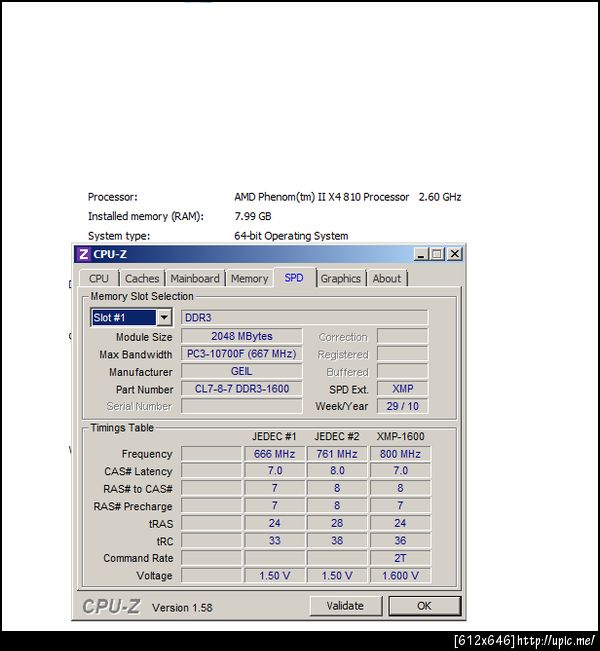Click the empty Registered field
Screen dimensions: 600x651
402,354
